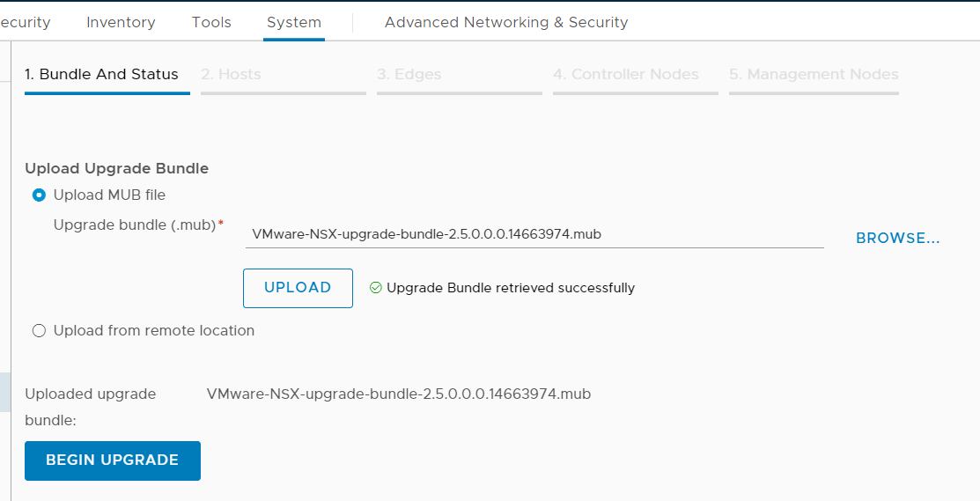Click the Upgrade bundle (.mub) filename field
This screenshot has width=980, height=501.
[534, 234]
